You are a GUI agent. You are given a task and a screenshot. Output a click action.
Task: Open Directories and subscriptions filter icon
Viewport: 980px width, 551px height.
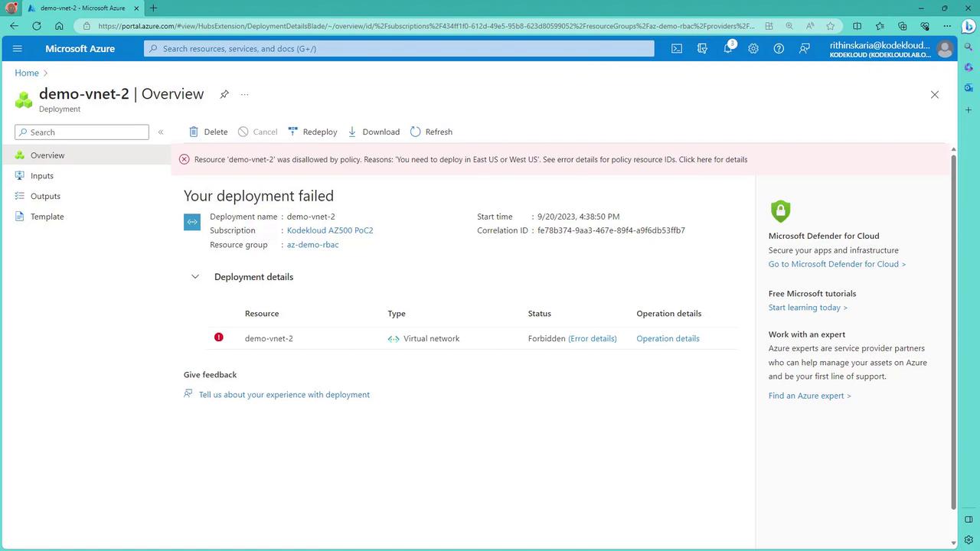(x=702, y=48)
